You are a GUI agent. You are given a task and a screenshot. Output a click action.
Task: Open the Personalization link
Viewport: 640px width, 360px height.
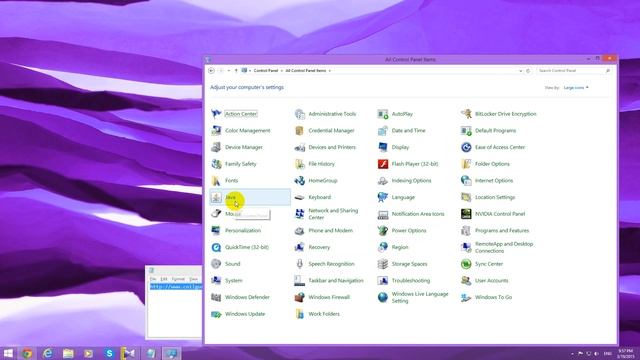pyautogui.click(x=243, y=231)
